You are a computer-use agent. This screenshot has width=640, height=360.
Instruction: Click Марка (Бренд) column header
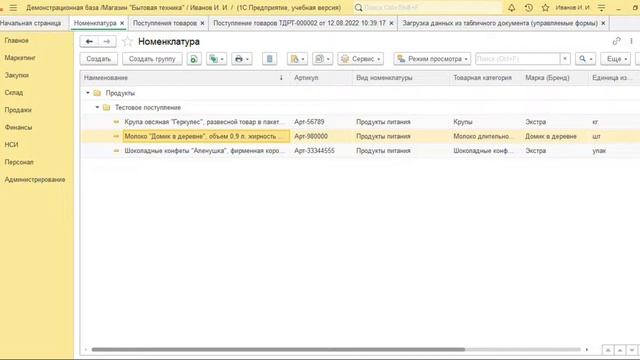click(x=555, y=78)
